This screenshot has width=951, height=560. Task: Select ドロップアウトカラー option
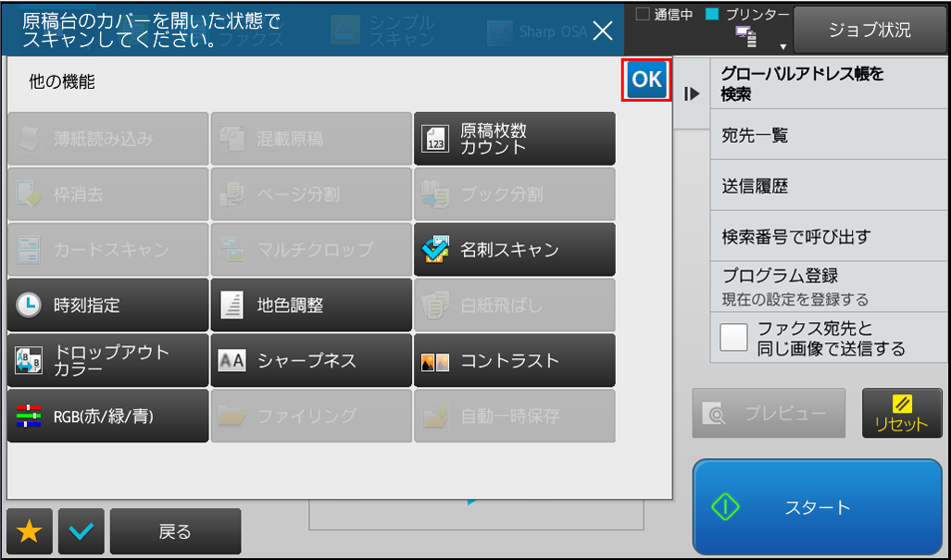pyautogui.click(x=108, y=361)
